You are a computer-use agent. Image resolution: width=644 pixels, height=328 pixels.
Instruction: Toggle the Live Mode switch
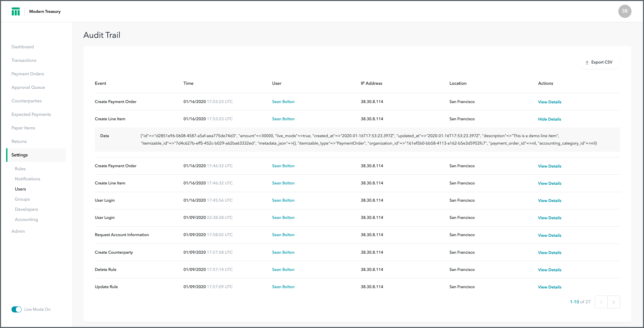pos(17,310)
